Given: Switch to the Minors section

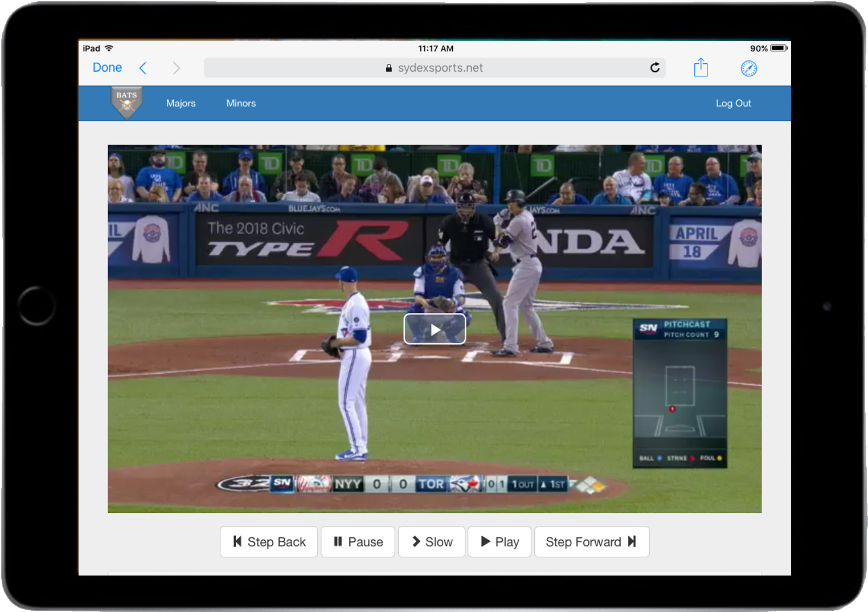Looking at the screenshot, I should point(241,103).
